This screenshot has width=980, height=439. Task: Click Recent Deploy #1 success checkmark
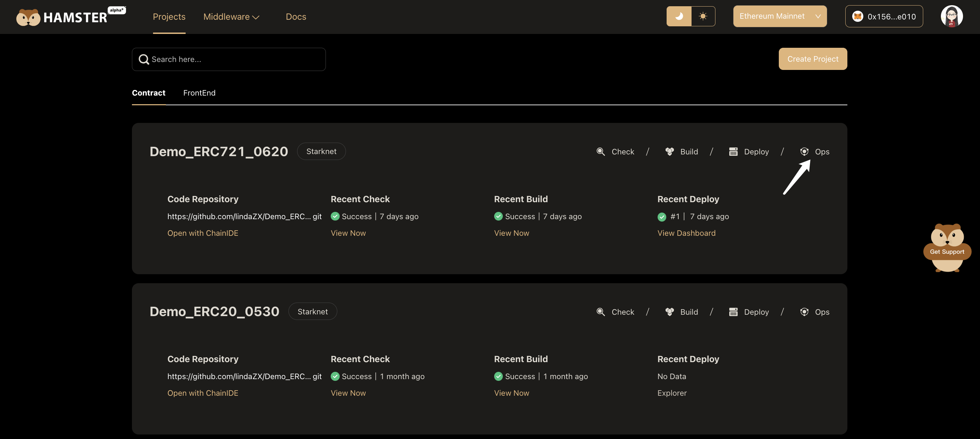pos(662,217)
